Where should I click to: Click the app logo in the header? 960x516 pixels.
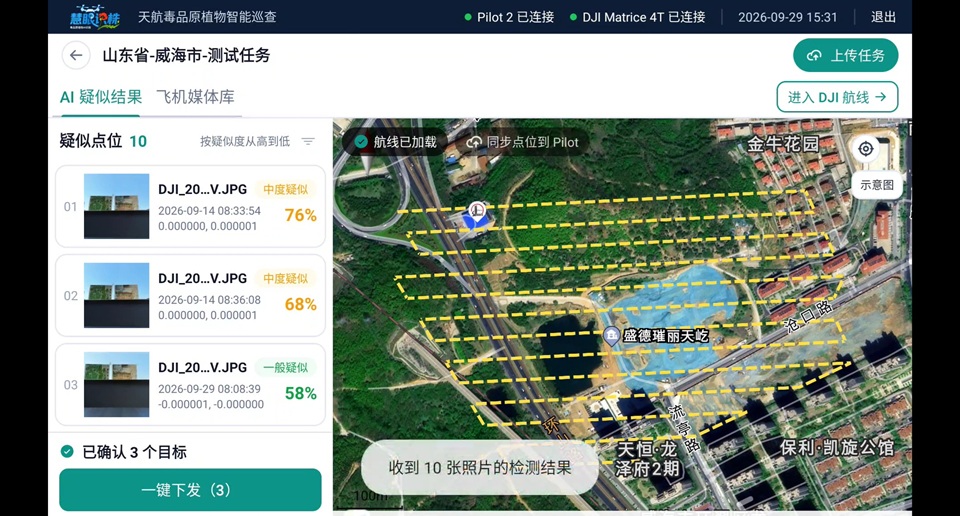pyautogui.click(x=94, y=17)
